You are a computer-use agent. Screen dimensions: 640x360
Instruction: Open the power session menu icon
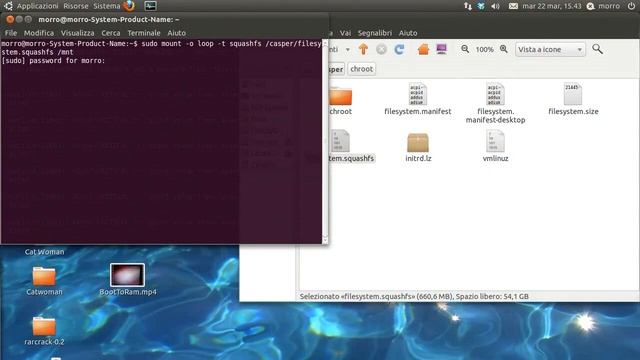coord(631,6)
